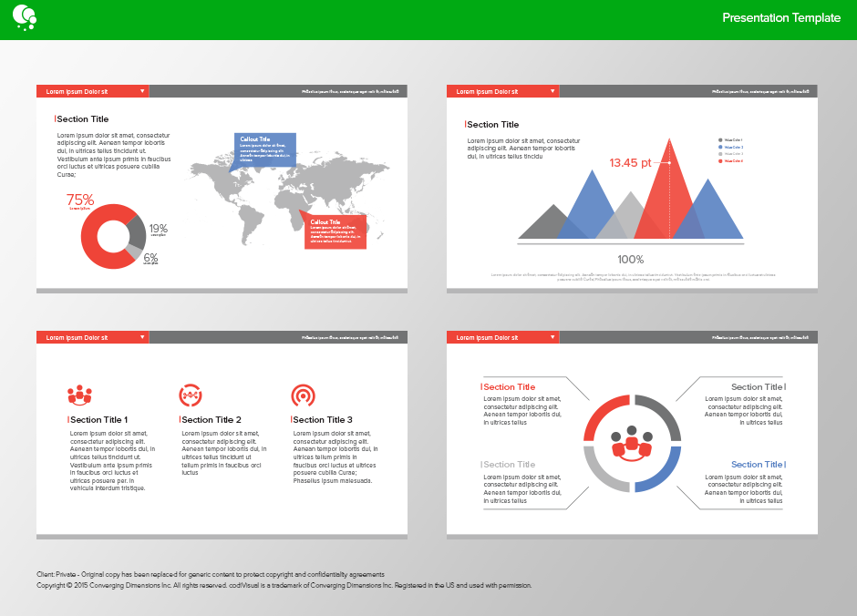Screen dimensions: 857x616
Task: Select the Value Color 4 red radio bullet
Action: click(721, 161)
